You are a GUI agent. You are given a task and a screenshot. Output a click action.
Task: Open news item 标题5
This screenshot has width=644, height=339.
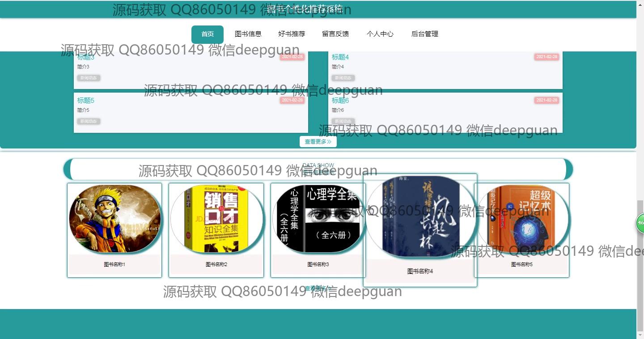pyautogui.click(x=85, y=101)
